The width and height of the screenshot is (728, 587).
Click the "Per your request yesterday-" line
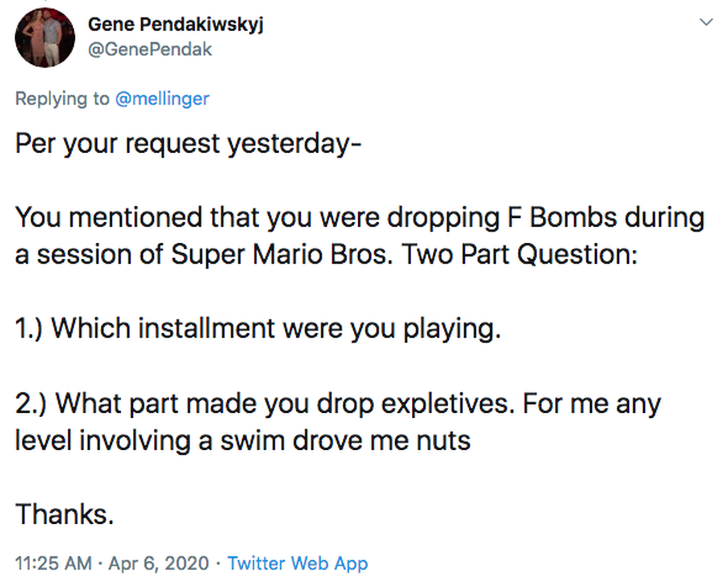coord(188,144)
